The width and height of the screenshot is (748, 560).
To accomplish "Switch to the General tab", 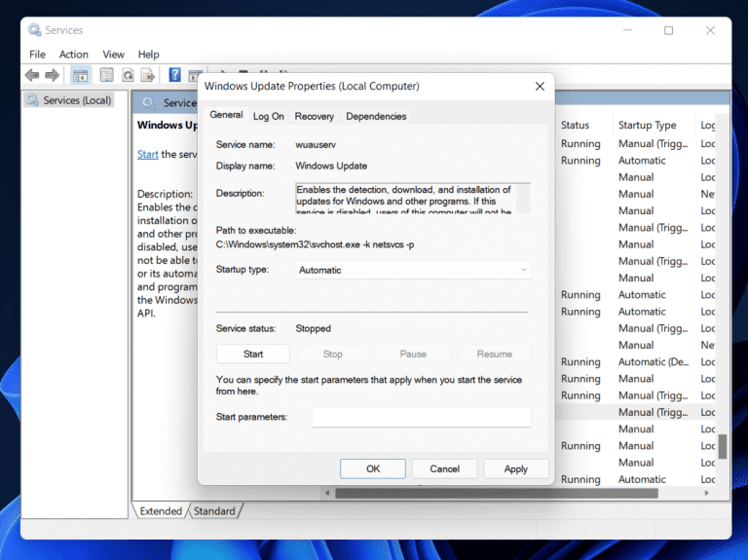I will coord(226,115).
